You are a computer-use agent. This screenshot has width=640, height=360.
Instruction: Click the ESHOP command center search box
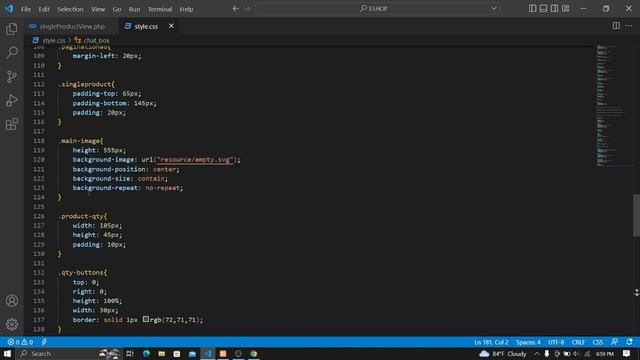coord(373,9)
